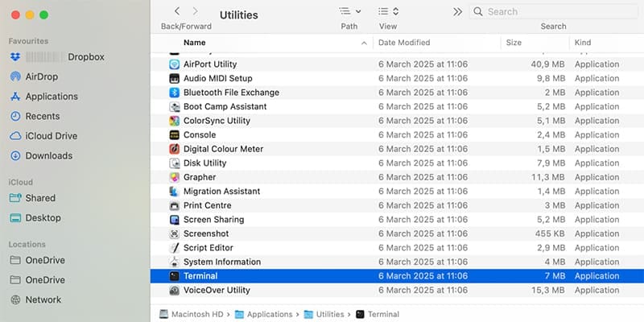Screen dimensions: 644x322
Task: Click the search magnifier icon
Action: point(478,11)
